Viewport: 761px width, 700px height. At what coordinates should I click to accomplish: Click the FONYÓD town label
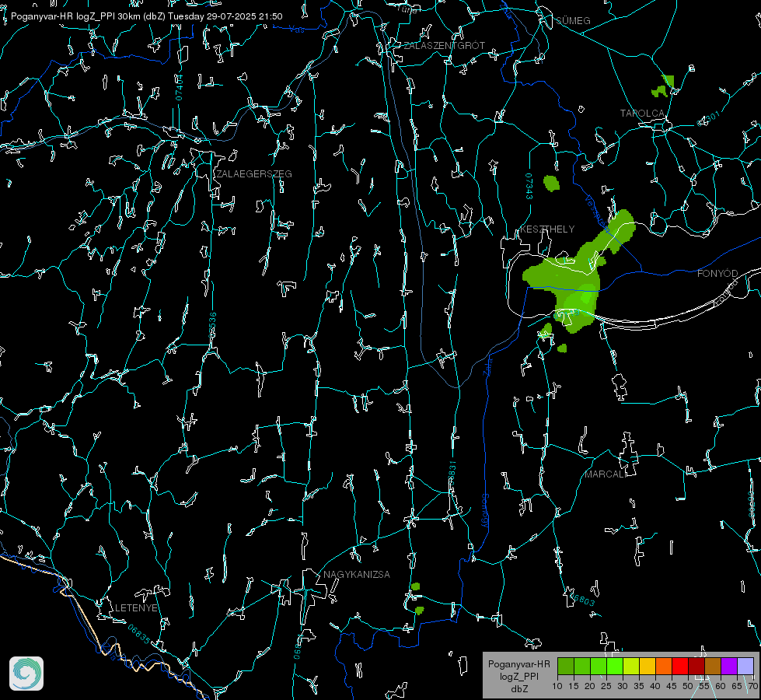[717, 274]
